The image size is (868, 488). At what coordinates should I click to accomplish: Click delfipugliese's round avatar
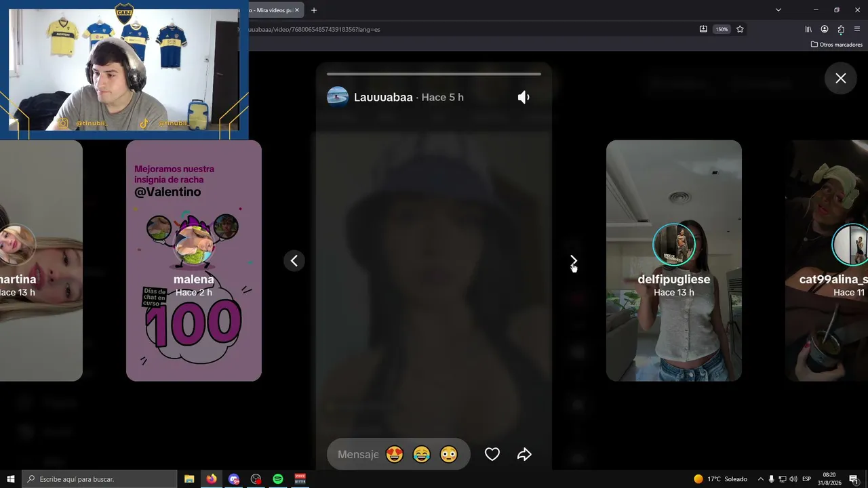[674, 245]
